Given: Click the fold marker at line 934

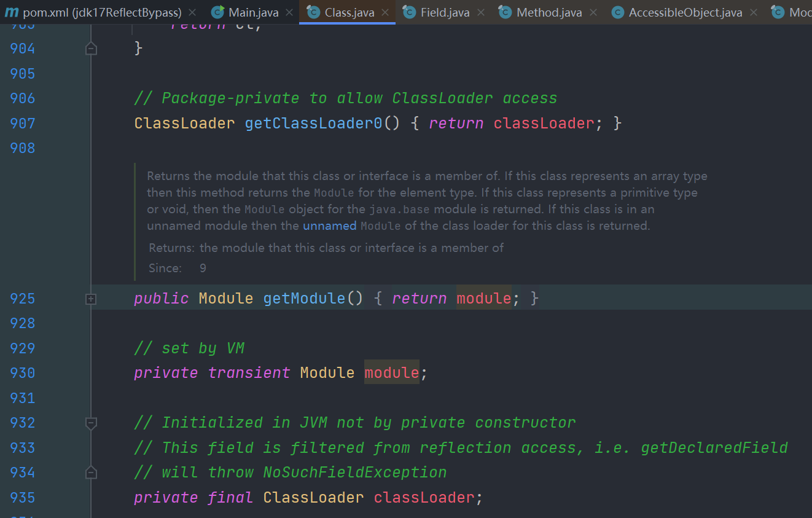Looking at the screenshot, I should click(x=91, y=473).
